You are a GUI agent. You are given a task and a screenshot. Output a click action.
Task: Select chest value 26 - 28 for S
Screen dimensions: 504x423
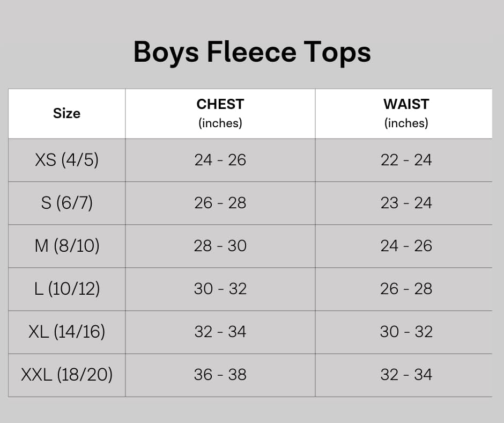[x=220, y=203]
